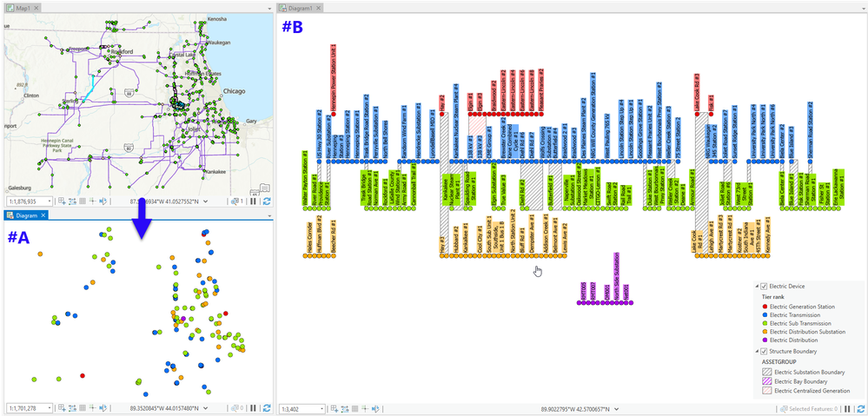868x416 pixels.
Task: Close the Diagram tab
Action: tap(44, 215)
